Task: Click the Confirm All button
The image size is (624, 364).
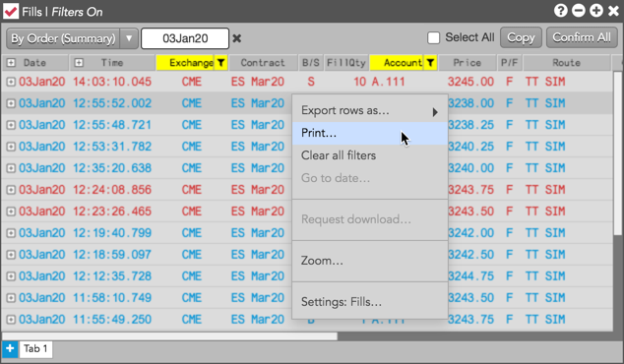Action: [582, 37]
